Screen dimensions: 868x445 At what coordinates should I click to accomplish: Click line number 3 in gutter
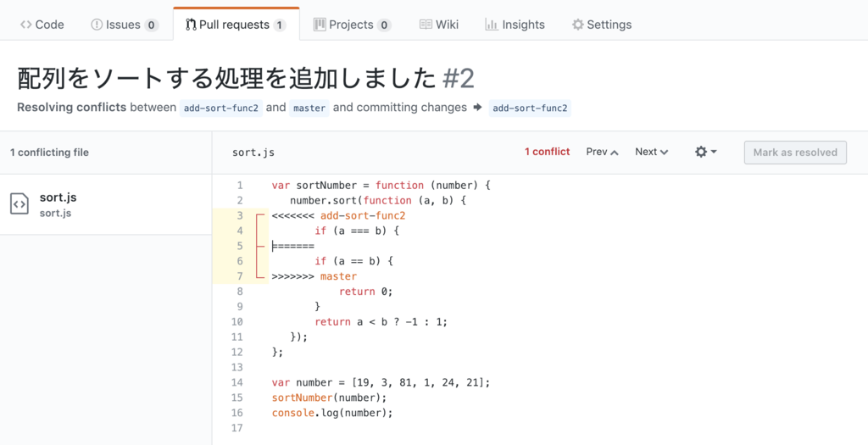click(x=240, y=215)
